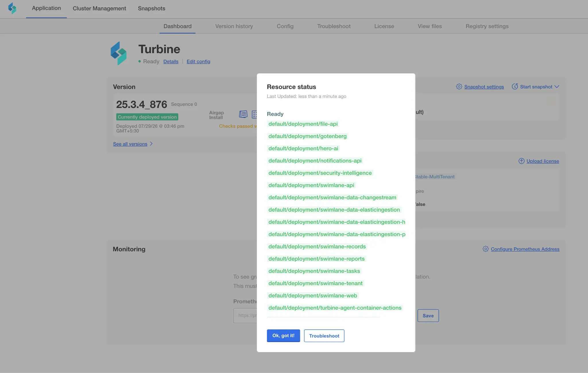Viewport: 588px width, 373px height.
Task: Click the Swimlane logo in top navigation
Action: coord(12,8)
